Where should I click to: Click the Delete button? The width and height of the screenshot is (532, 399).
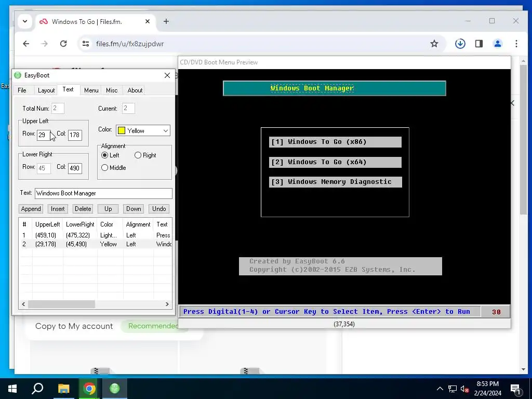(83, 209)
